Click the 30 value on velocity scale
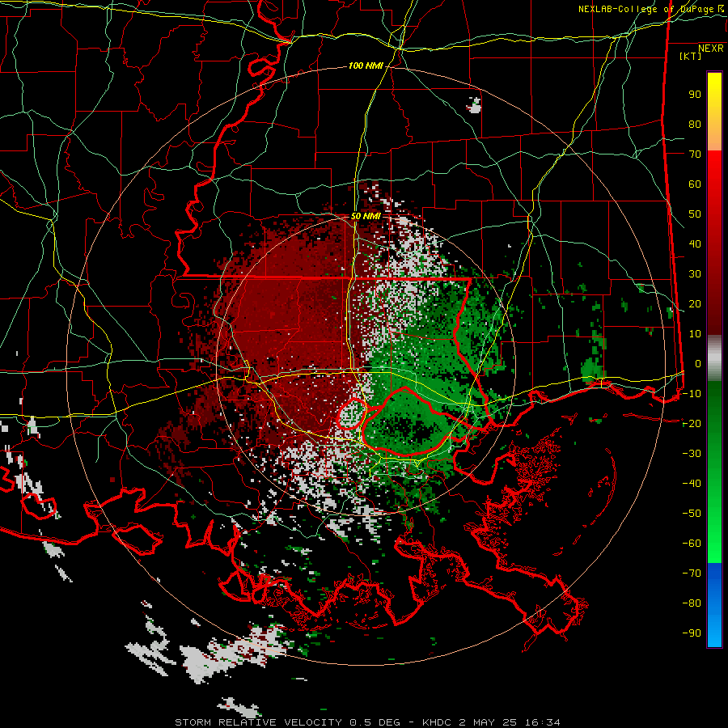 coord(695,274)
